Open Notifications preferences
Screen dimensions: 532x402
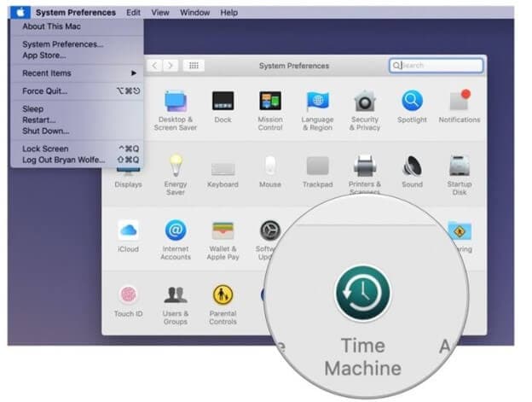tap(460, 107)
